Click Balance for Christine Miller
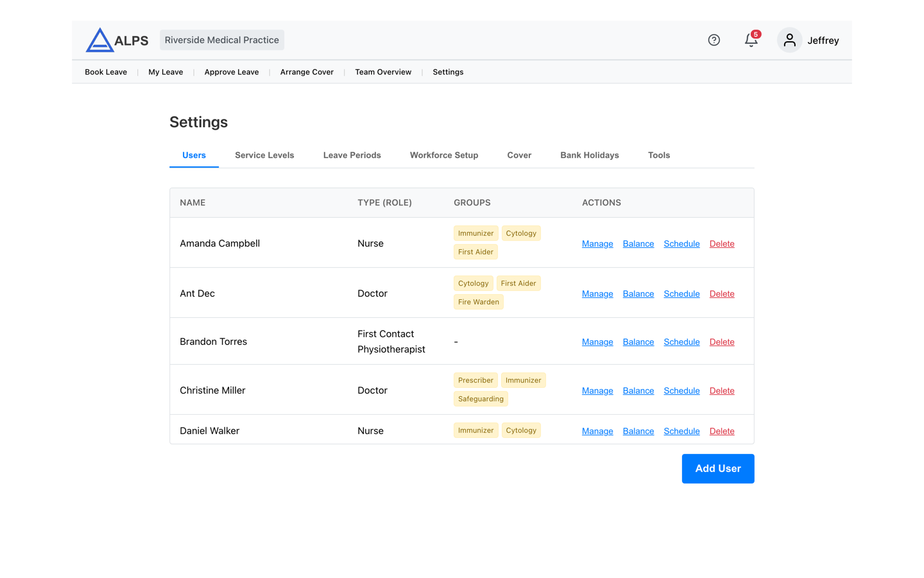Image resolution: width=924 pixels, height=578 pixels. pos(638,390)
